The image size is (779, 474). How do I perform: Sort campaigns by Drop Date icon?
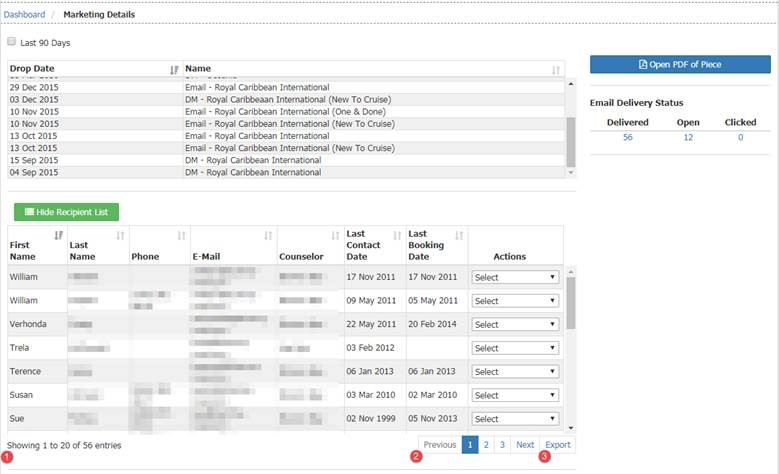(174, 69)
